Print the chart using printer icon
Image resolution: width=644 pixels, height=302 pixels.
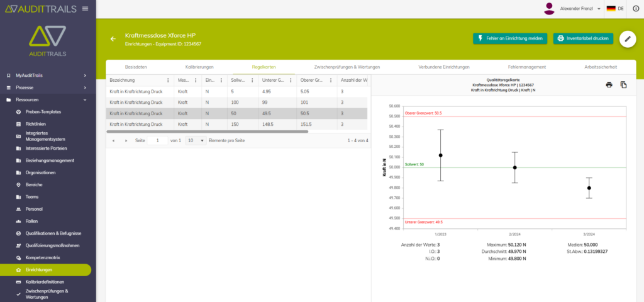coord(609,85)
